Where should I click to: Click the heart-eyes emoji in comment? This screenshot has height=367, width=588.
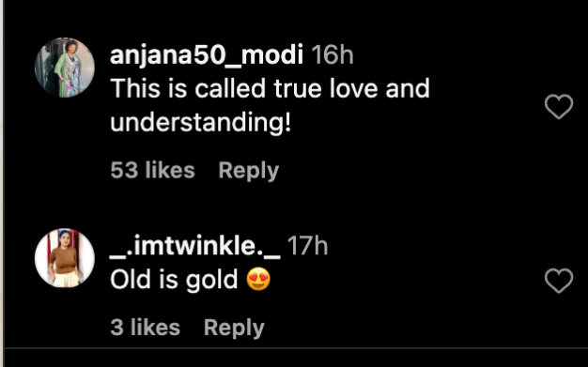pyautogui.click(x=258, y=280)
